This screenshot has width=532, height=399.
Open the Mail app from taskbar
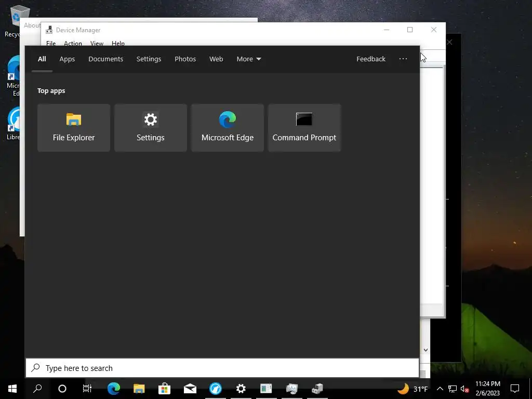(x=190, y=389)
